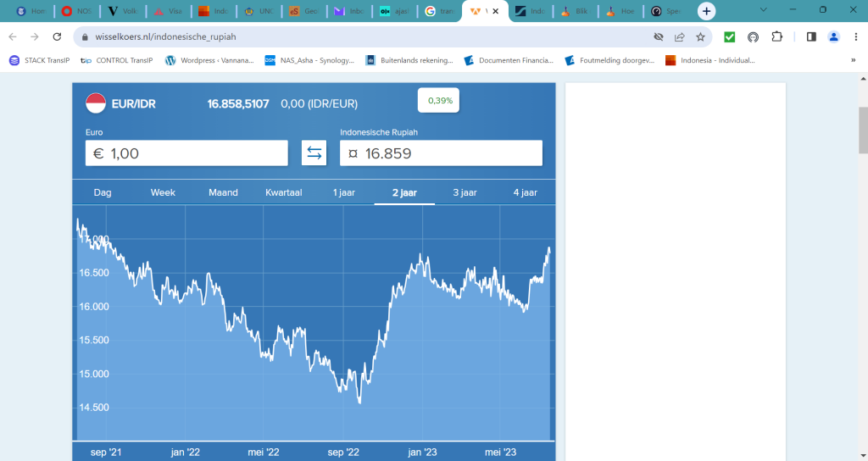Click the Indonesian flag icon
Screen dimensions: 868x461
click(x=96, y=103)
